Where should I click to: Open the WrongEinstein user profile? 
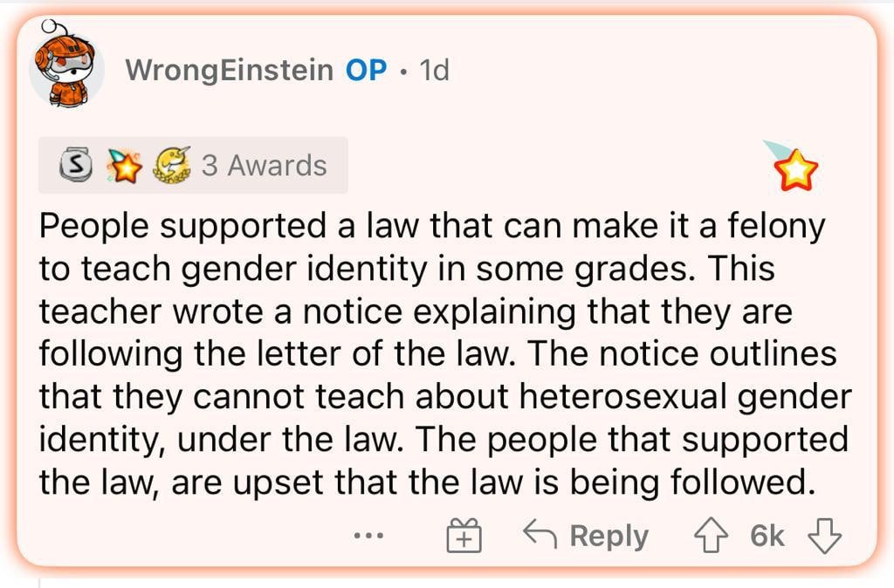tap(230, 71)
